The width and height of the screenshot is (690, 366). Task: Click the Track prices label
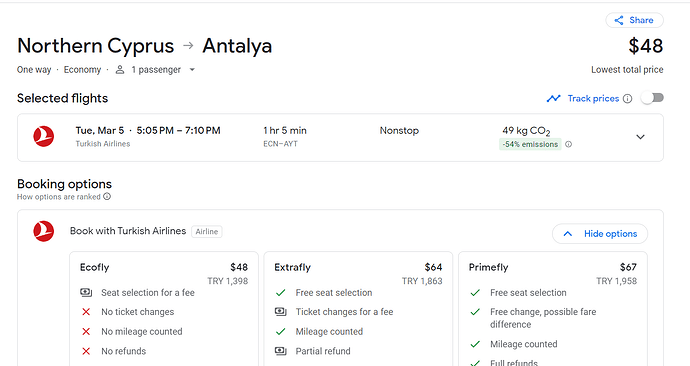pyautogui.click(x=593, y=99)
